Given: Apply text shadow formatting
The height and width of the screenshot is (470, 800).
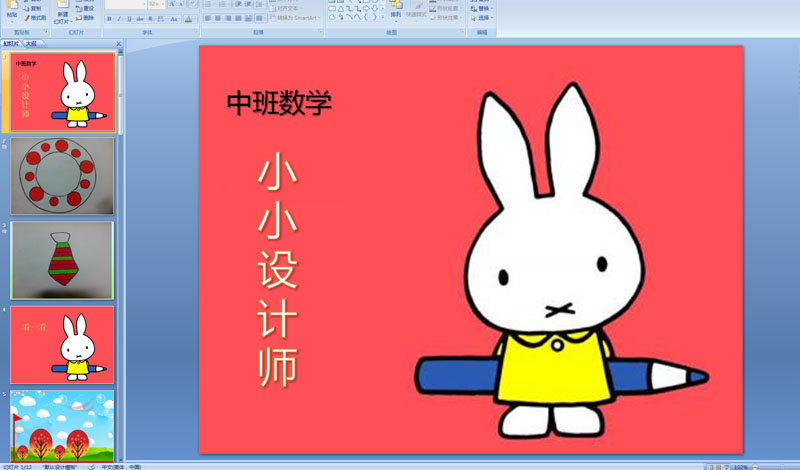Looking at the screenshot, I should [x=151, y=19].
